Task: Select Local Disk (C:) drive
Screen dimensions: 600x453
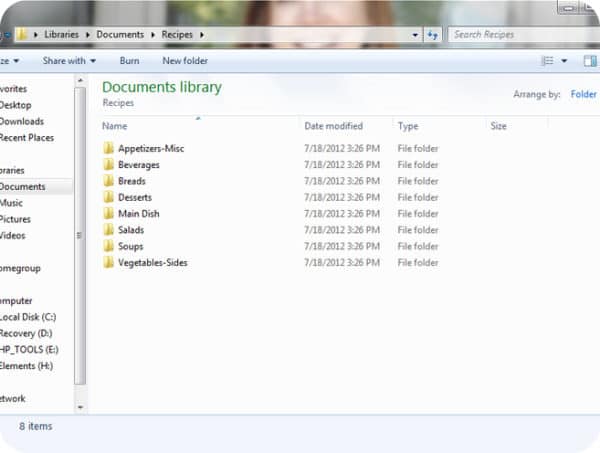Action: click(28, 317)
